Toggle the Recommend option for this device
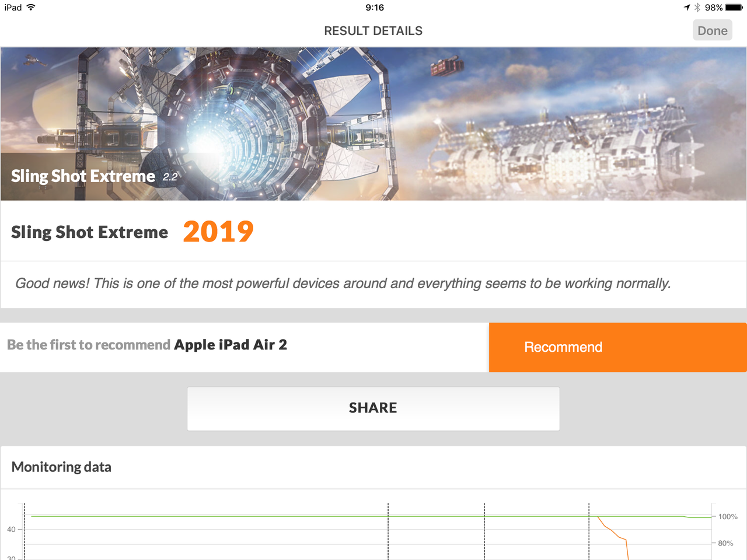Image resolution: width=747 pixels, height=560 pixels. pos(617,347)
